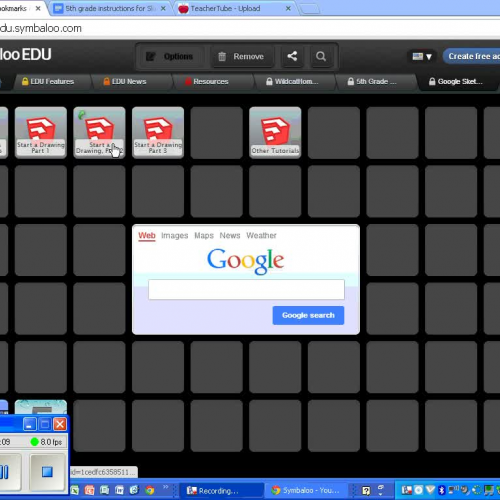Click the share webmix icon

coord(292,56)
